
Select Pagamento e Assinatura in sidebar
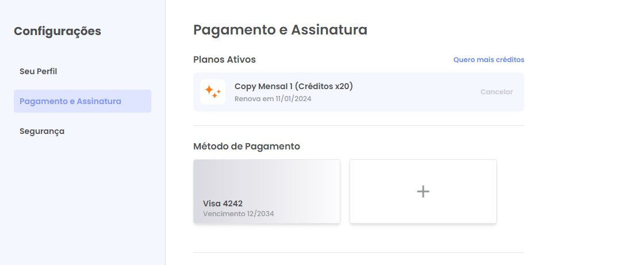(x=83, y=101)
